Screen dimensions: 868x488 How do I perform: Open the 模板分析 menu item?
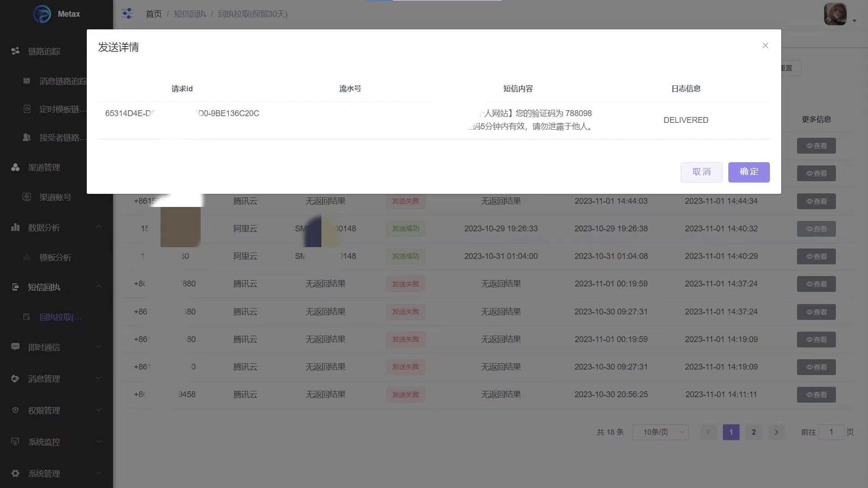tap(55, 258)
